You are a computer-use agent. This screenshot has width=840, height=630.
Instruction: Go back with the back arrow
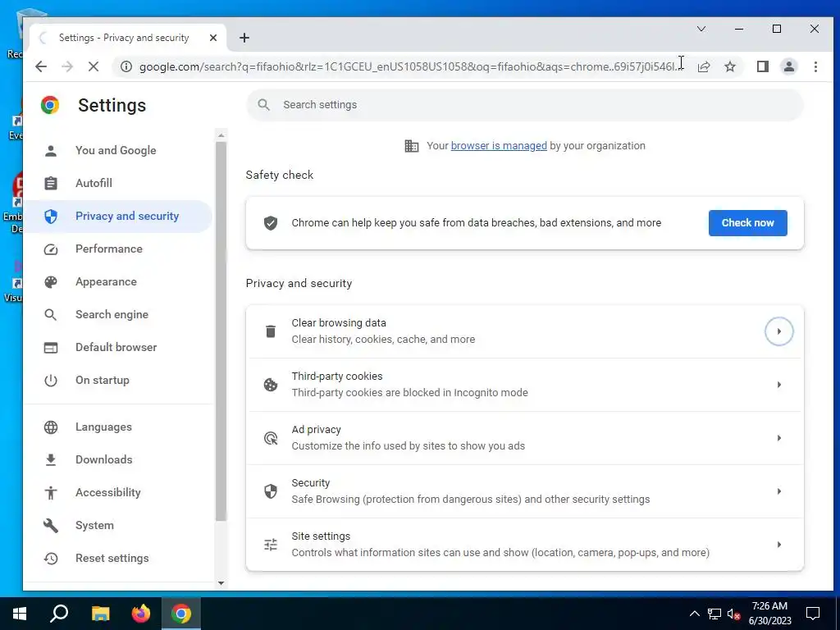(41, 66)
